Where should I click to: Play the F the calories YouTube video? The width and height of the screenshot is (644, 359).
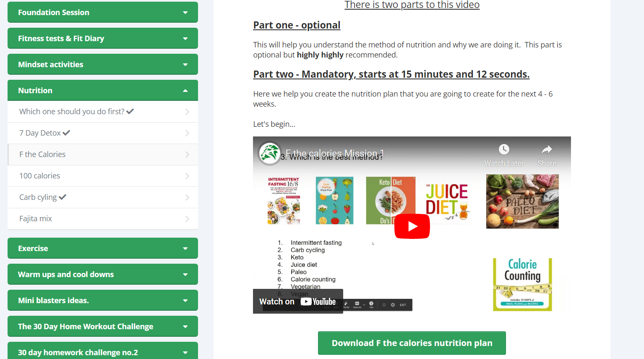click(412, 226)
